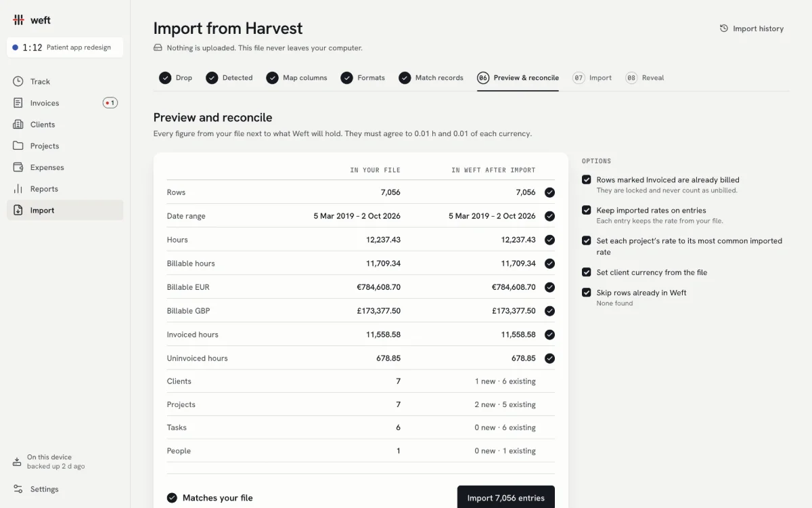The height and width of the screenshot is (508, 812).
Task: Click the checkmark icon of Drop step
Action: [165, 78]
